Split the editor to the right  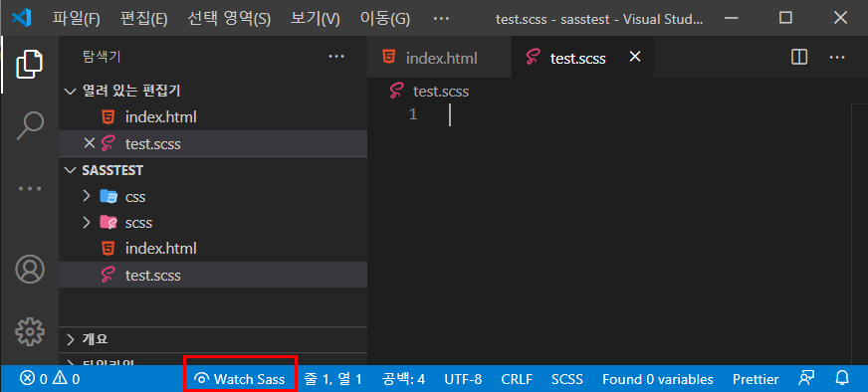point(799,57)
